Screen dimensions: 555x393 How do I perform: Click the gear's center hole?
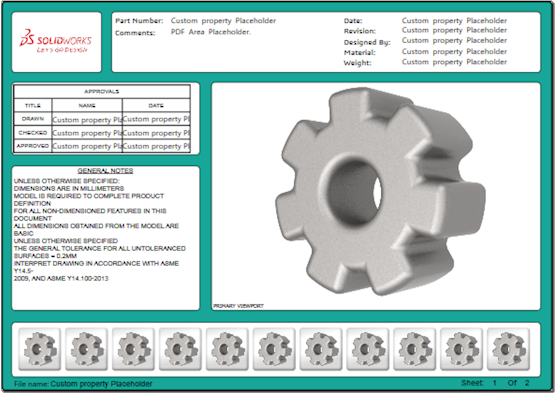355,192
